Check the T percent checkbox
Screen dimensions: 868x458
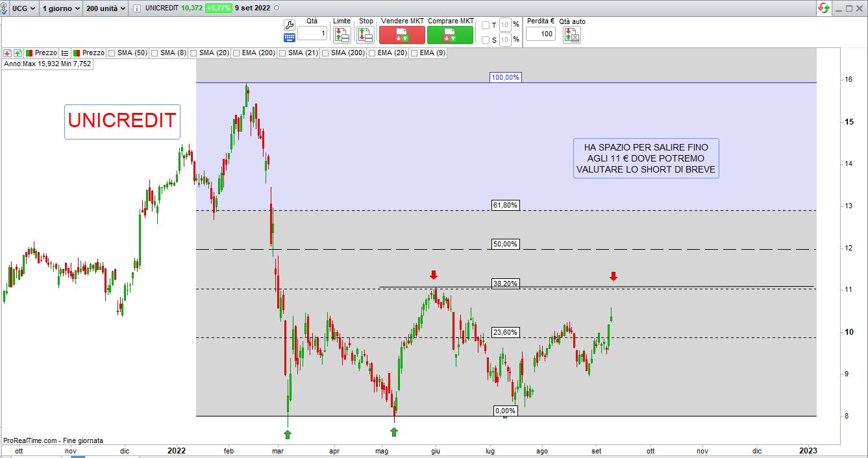486,25
